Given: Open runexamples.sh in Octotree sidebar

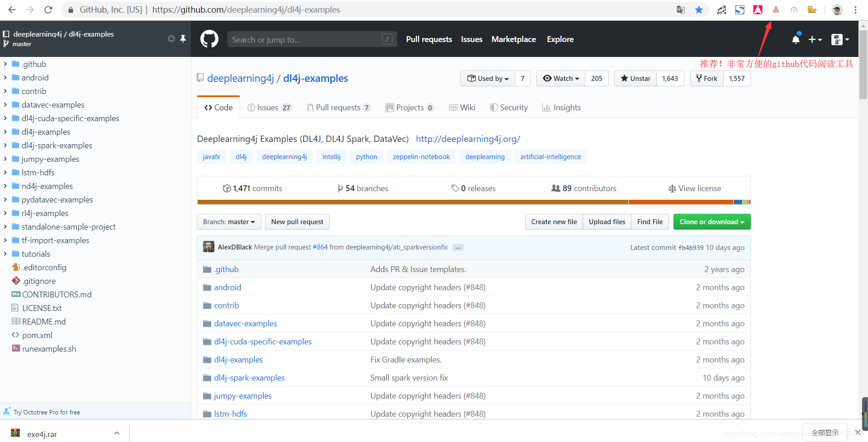Looking at the screenshot, I should point(49,349).
